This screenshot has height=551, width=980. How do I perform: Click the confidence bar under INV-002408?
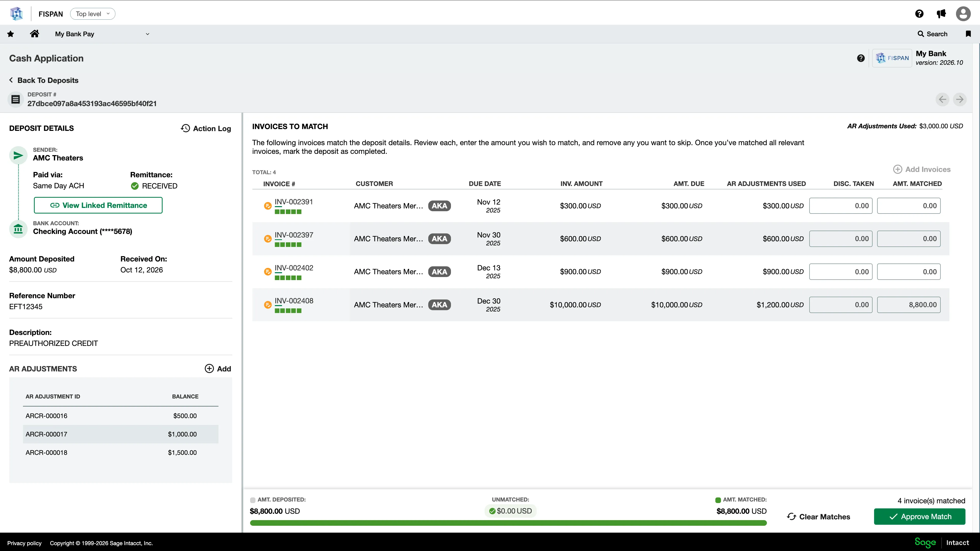(288, 311)
